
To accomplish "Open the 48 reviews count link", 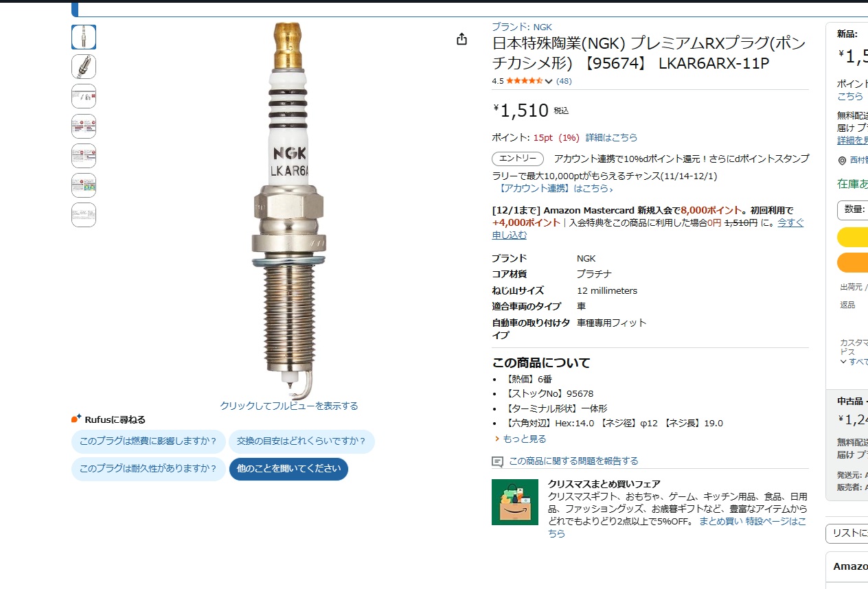I will pyautogui.click(x=564, y=81).
